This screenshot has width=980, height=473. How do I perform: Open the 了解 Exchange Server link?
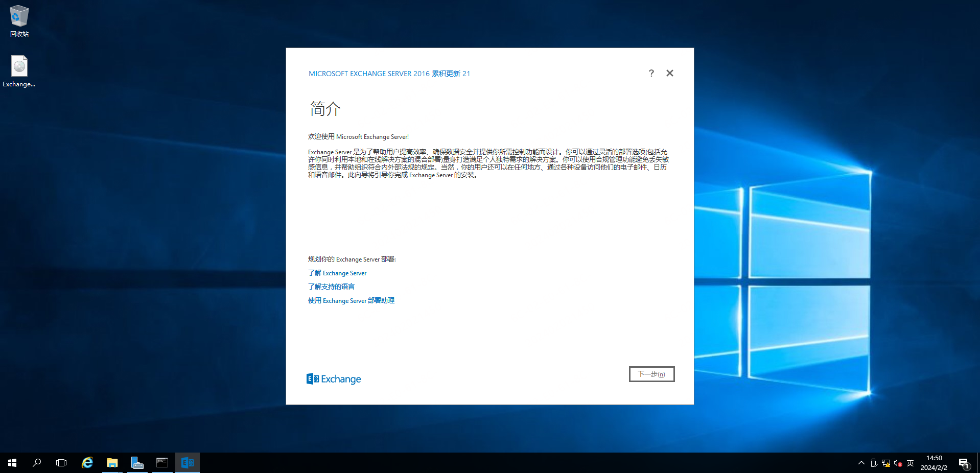click(x=337, y=273)
